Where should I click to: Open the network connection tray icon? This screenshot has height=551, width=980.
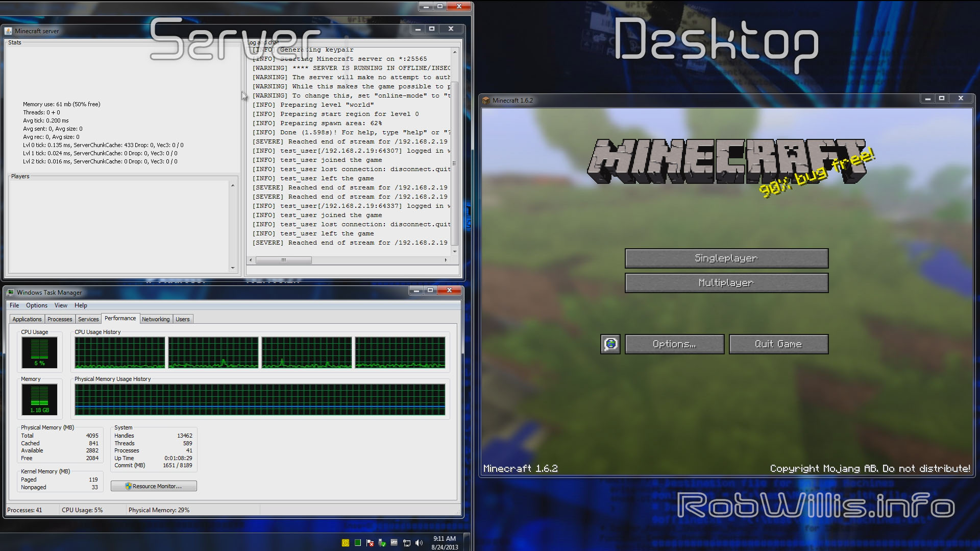[x=407, y=543]
